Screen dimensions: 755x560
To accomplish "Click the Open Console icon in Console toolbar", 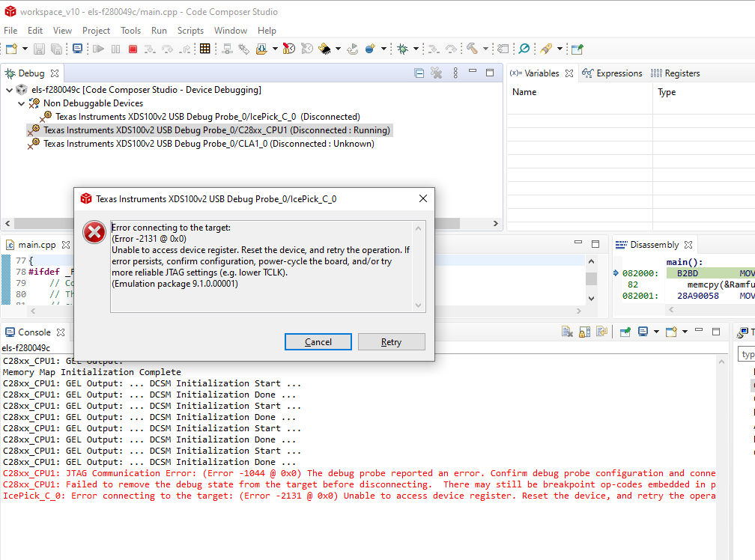I will click(x=671, y=332).
